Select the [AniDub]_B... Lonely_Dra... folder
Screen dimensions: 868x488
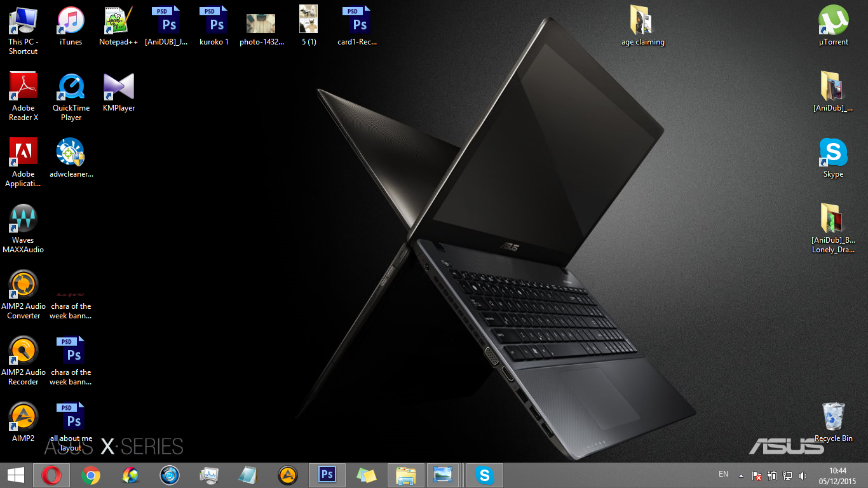(833, 229)
